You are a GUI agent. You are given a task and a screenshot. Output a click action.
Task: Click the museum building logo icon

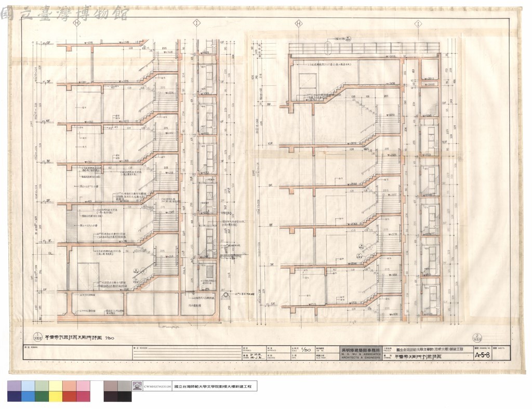137,386
